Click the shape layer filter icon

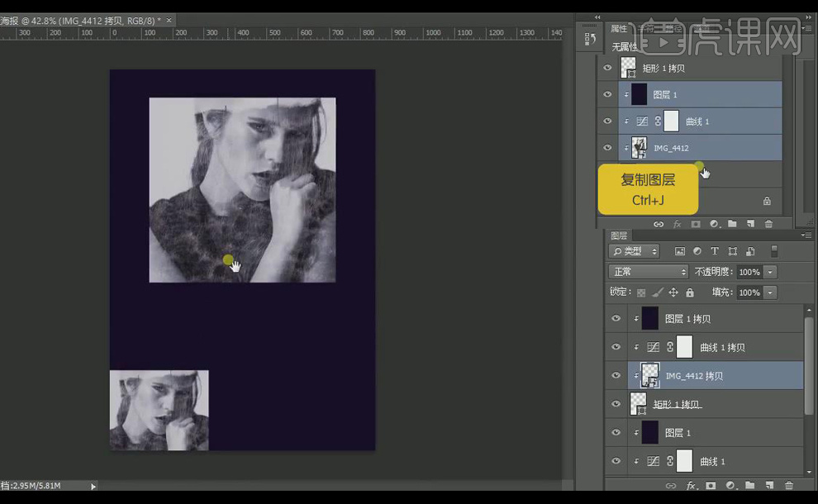[x=732, y=251]
